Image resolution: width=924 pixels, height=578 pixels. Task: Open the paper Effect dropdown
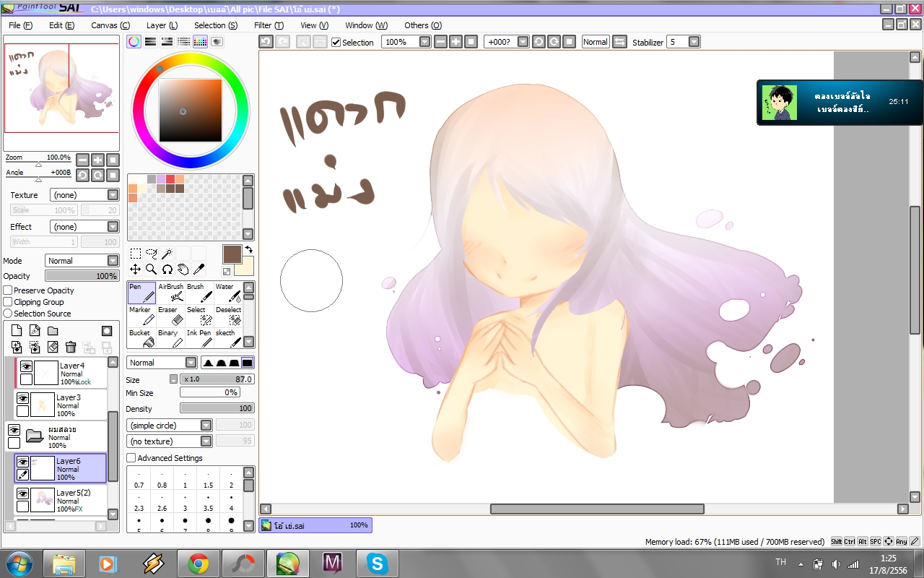[x=84, y=227]
